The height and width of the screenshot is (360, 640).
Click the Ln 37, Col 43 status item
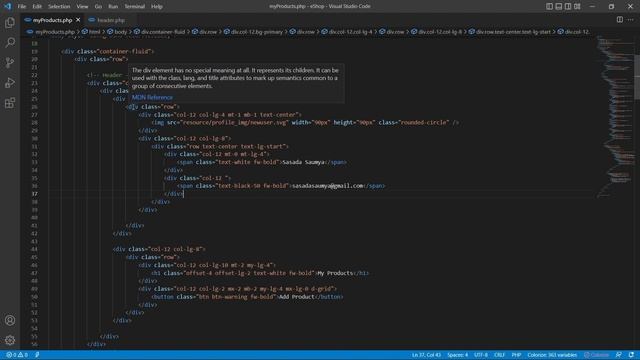(426, 355)
